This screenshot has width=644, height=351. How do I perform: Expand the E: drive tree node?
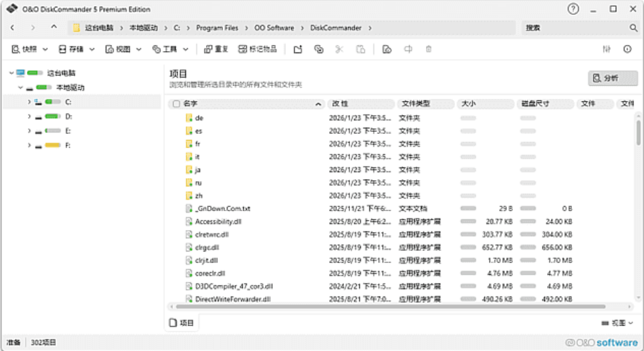click(x=29, y=131)
